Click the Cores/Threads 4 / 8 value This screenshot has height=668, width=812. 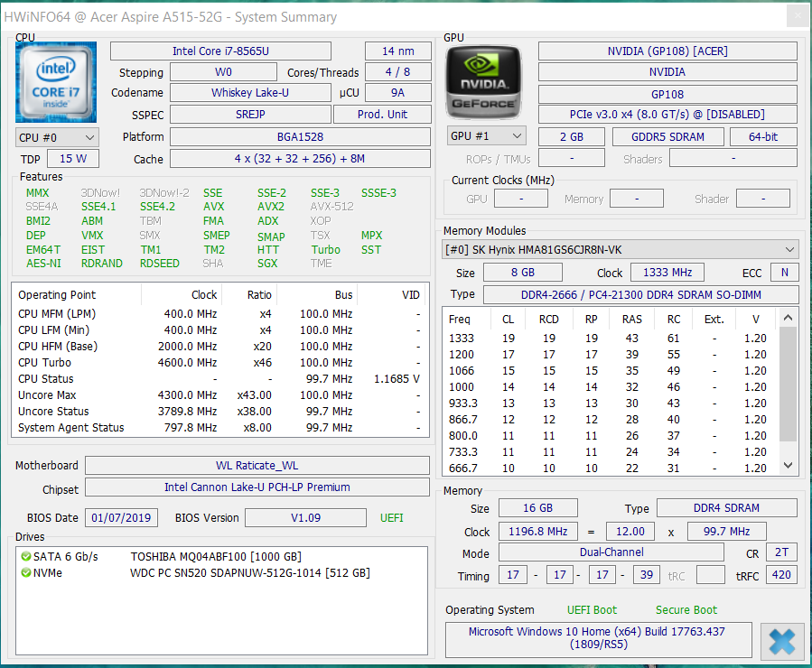click(398, 72)
